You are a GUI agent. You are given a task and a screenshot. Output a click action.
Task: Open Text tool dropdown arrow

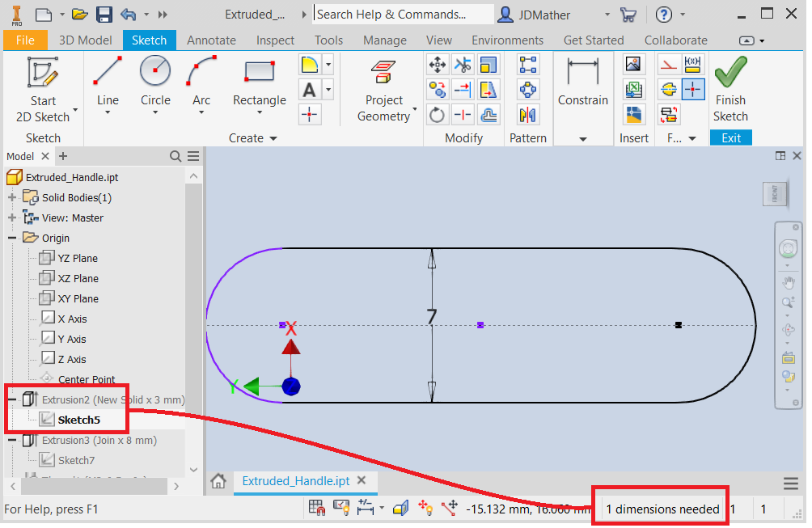[328, 90]
